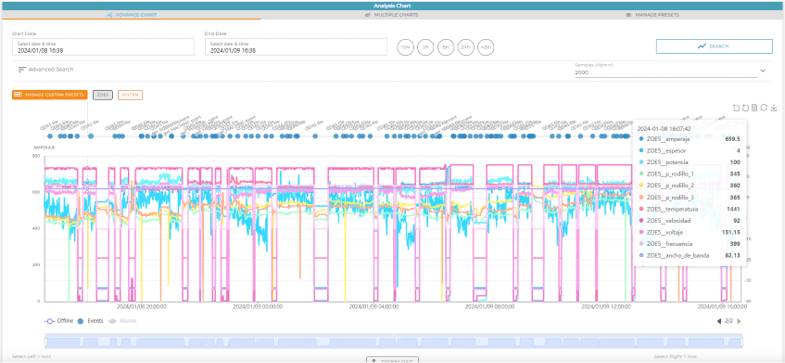The image size is (785, 363).
Task: Select the 1H quick range button
Action: (426, 47)
